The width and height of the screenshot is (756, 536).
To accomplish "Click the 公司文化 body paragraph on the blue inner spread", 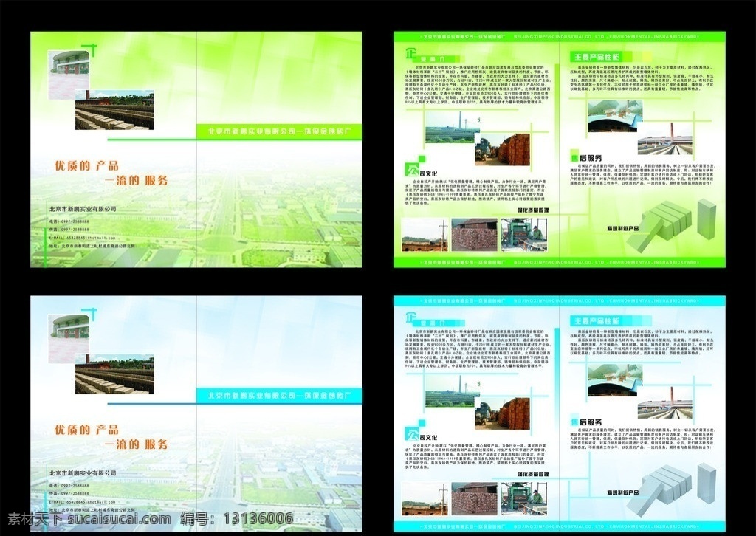I will 478,456.
